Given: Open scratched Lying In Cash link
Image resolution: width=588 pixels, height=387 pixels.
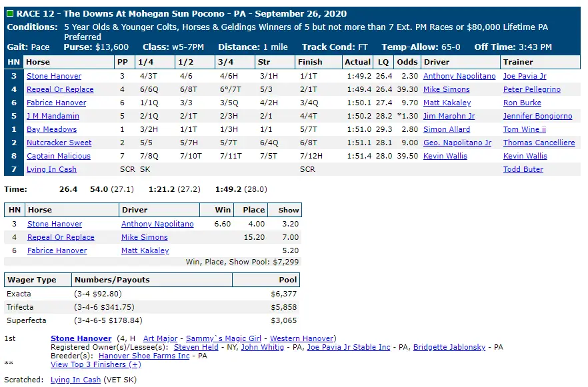Looking at the screenshot, I should click(x=76, y=380).
